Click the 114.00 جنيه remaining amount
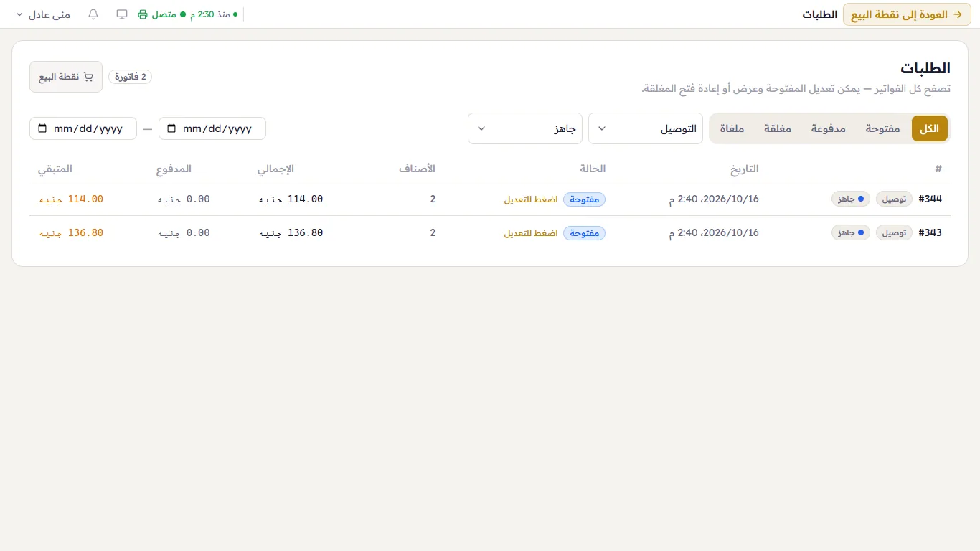The height and width of the screenshot is (551, 980). [x=71, y=199]
